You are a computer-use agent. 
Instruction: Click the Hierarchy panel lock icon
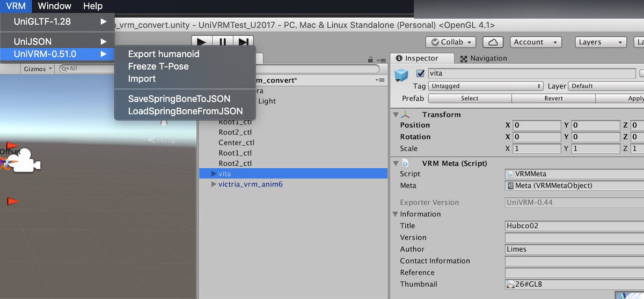click(370, 59)
